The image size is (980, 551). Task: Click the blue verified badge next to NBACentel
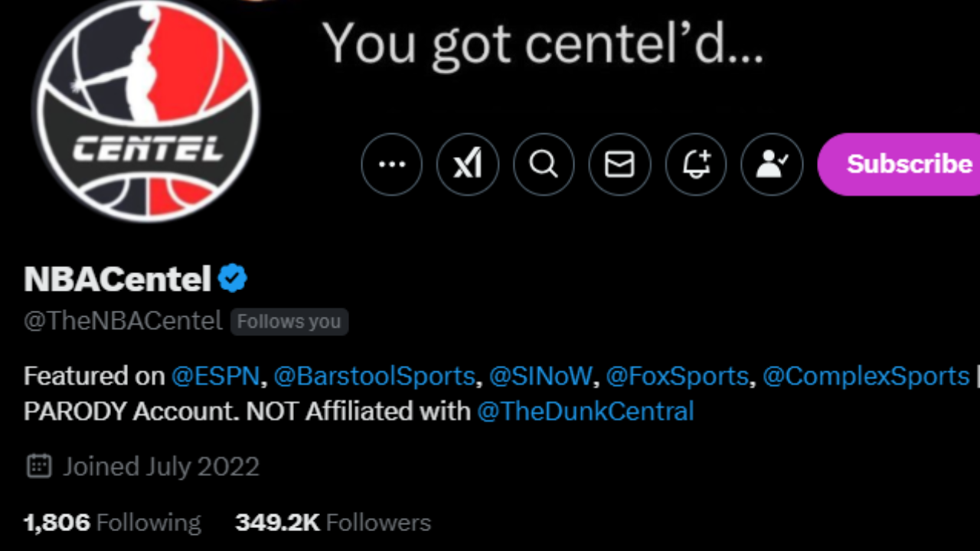[x=233, y=278]
